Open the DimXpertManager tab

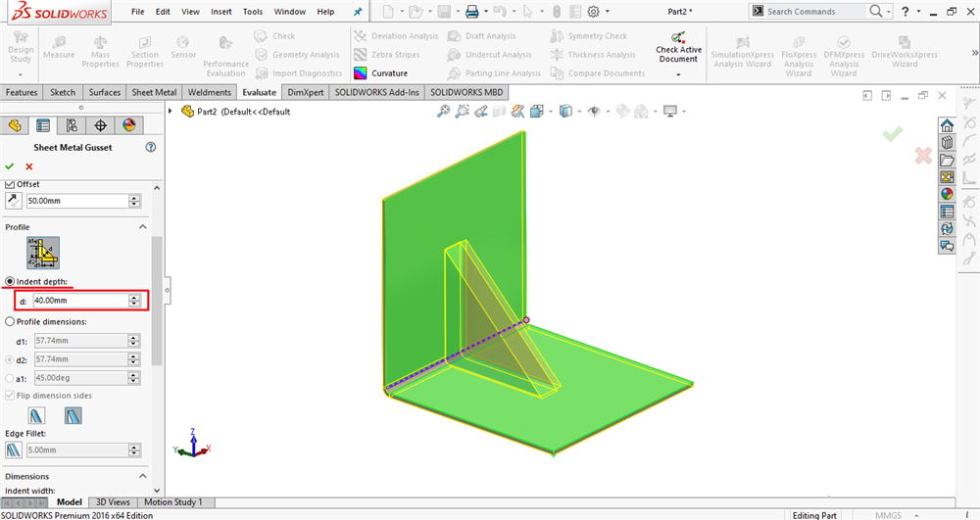click(x=100, y=125)
